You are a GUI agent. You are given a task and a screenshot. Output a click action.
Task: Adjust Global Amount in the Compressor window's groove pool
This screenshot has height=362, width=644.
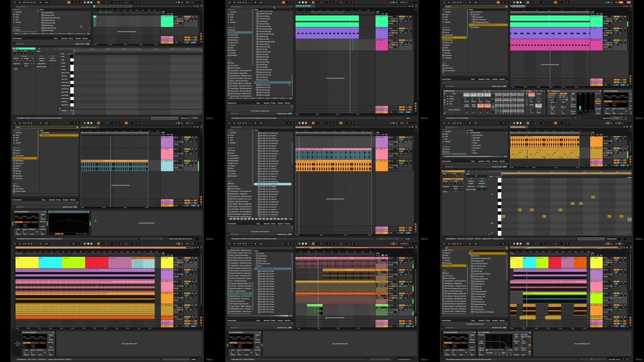pyautogui.click(x=504, y=86)
